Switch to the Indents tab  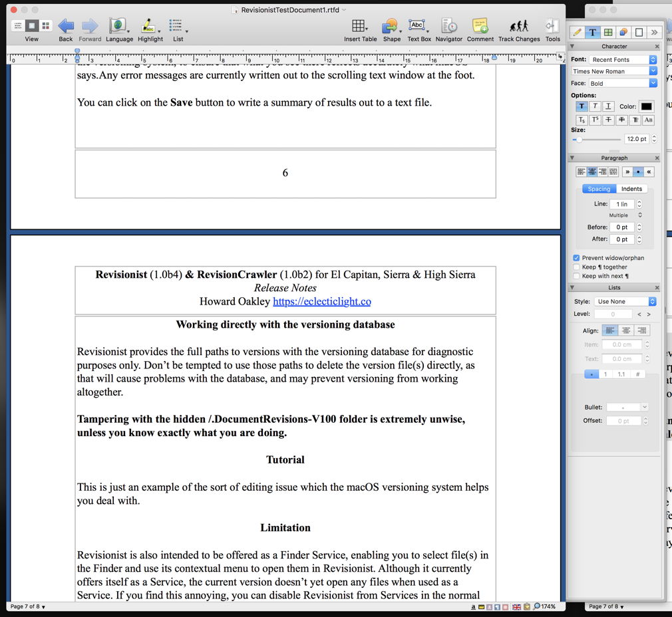631,189
